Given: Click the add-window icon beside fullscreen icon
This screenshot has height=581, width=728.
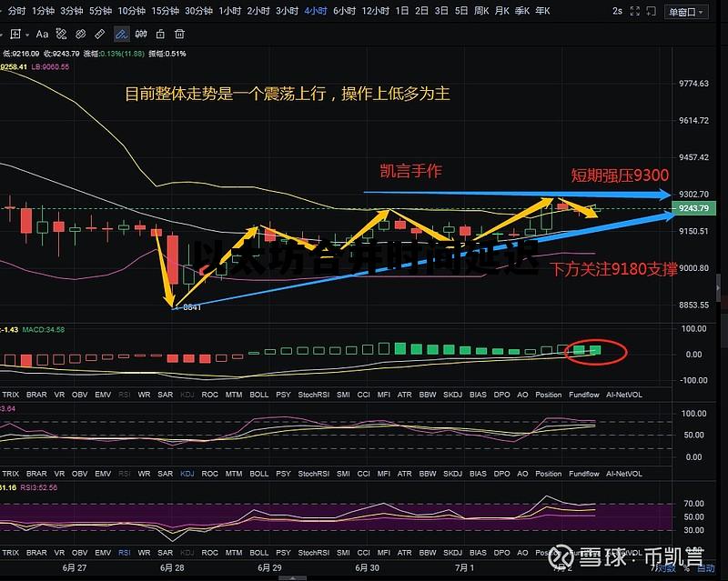Looking at the screenshot, I should [x=652, y=11].
